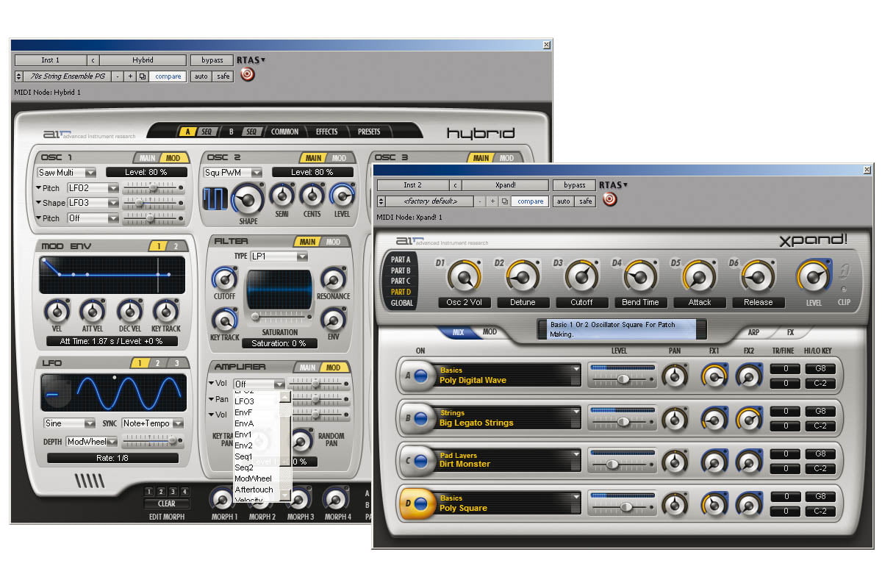Screen dimensions: 882x588
Task: Switch to the COMMON tab in Hybrid
Action: click(x=285, y=132)
